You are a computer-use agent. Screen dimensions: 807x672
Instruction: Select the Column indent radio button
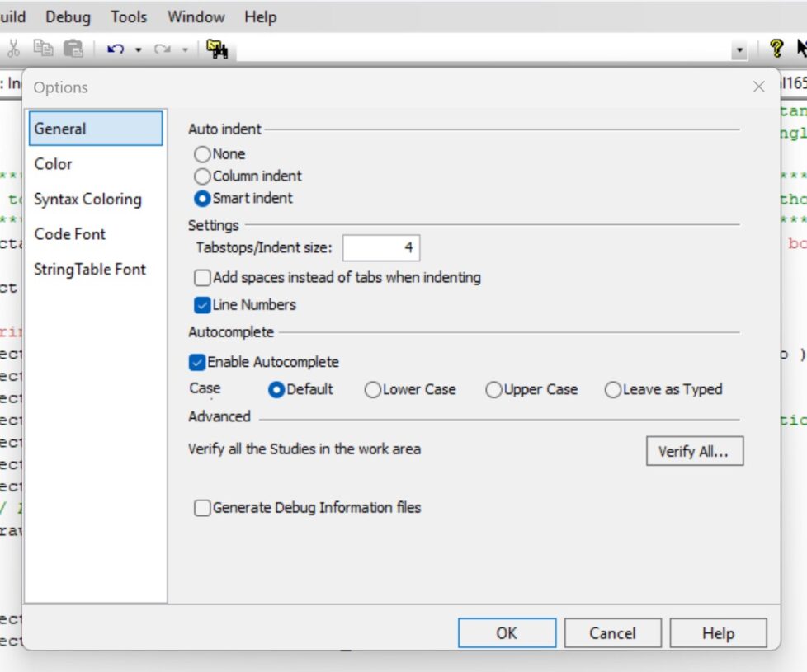click(202, 176)
